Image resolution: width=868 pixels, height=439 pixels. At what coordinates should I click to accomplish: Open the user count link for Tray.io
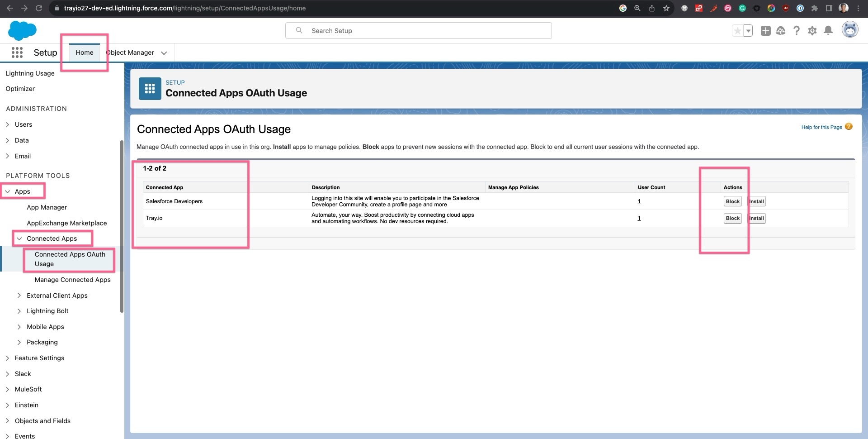[x=639, y=218]
